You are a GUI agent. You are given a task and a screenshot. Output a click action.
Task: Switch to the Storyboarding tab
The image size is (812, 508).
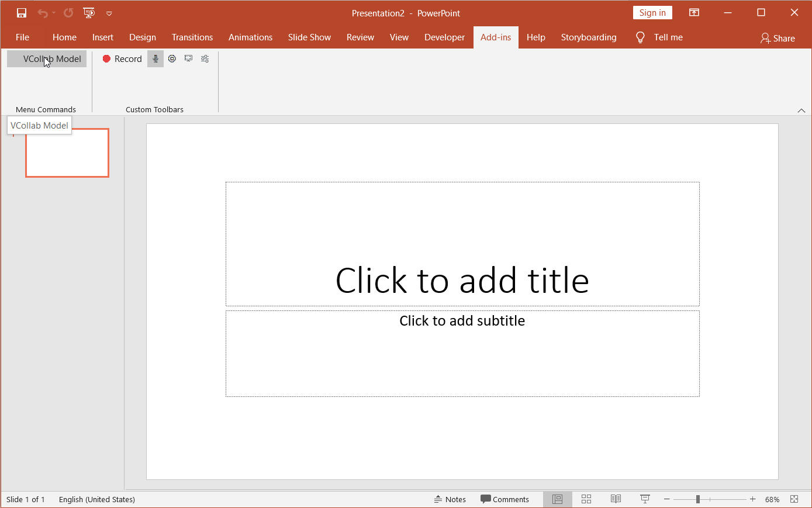point(589,37)
